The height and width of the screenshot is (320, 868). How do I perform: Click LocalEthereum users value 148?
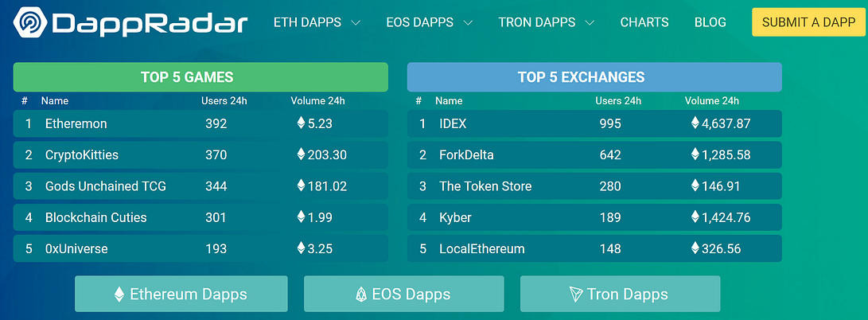pos(610,248)
